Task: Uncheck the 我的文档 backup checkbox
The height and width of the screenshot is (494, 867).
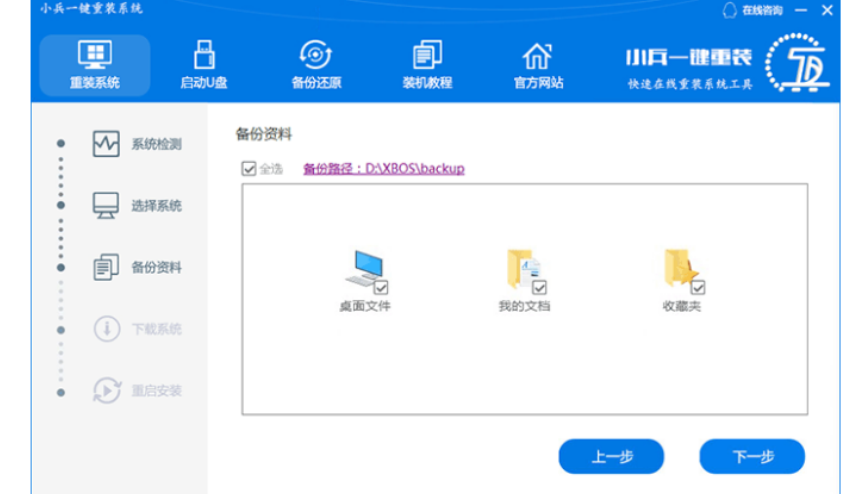Action: (x=540, y=288)
